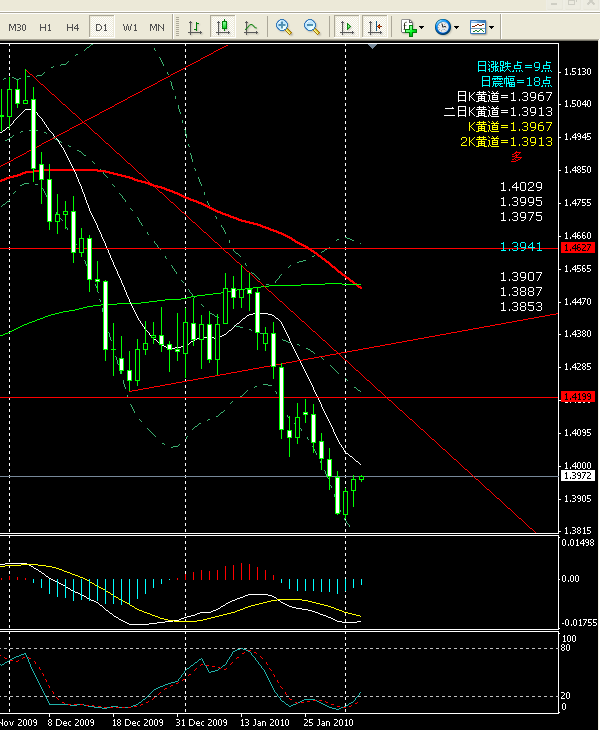The width and height of the screenshot is (600, 730).
Task: Click the text '日涨跌点=9点'
Action: 514,67
